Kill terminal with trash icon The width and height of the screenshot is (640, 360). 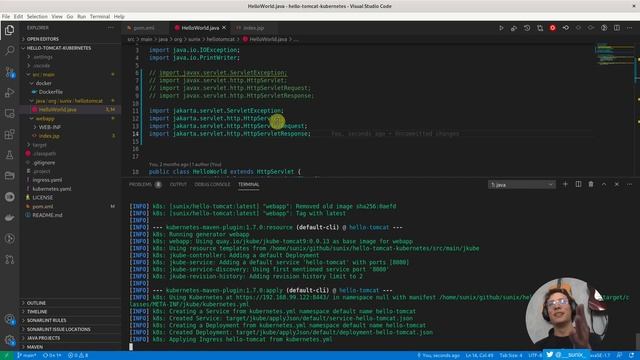tap(591, 184)
